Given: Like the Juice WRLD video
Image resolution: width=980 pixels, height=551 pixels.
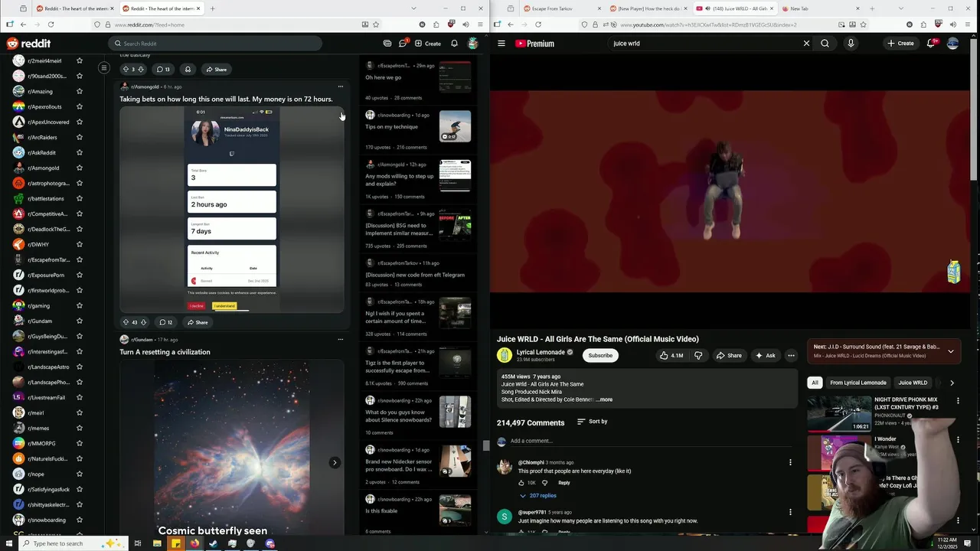Looking at the screenshot, I should click(672, 355).
